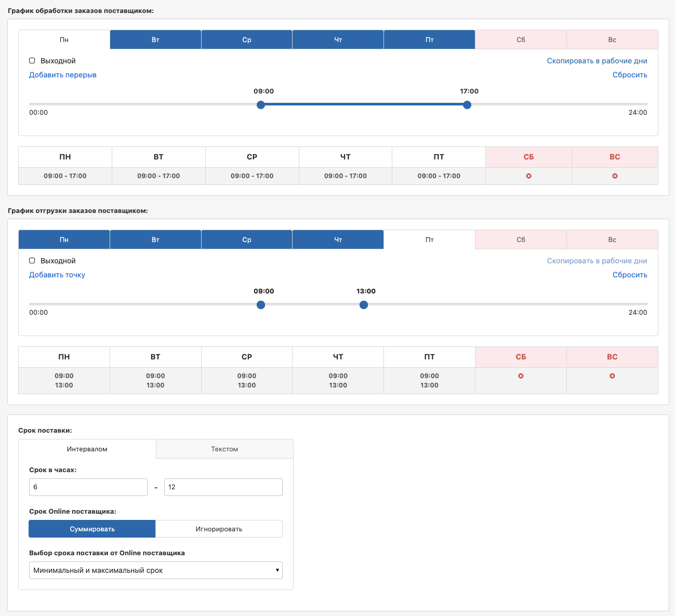The image size is (675, 616).
Task: Toggle Выходной checkbox in shipping schedule
Action: (x=32, y=261)
